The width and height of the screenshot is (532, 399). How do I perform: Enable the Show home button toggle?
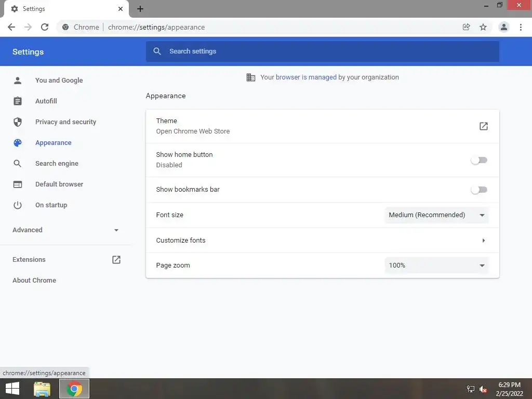[x=479, y=160]
